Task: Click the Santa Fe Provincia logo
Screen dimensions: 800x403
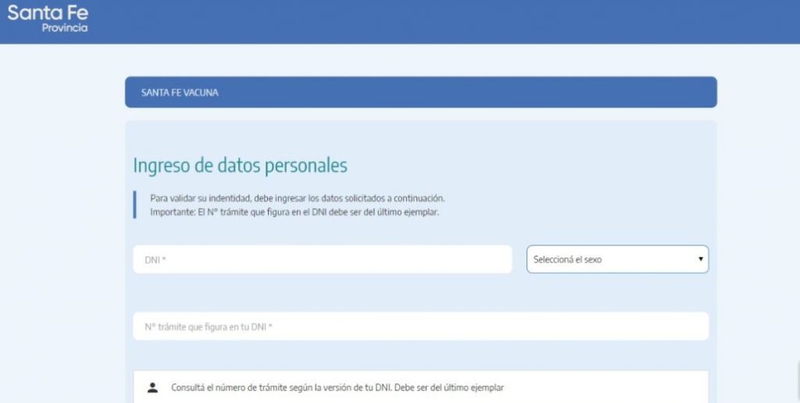Action: 48,18
